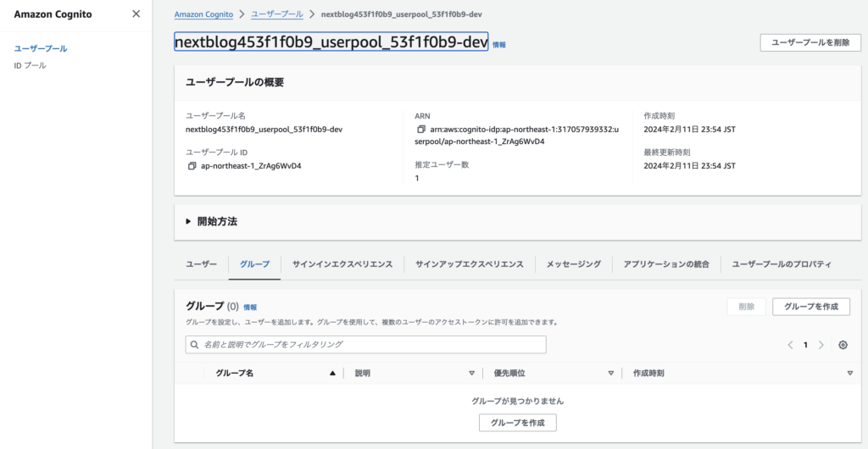Copy the user pool ID value

[192, 166]
